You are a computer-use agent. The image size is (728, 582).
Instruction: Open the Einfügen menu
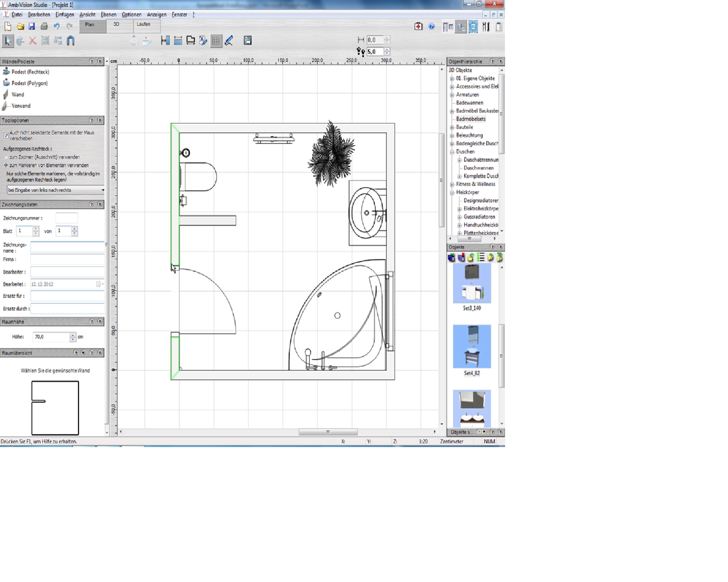(65, 15)
